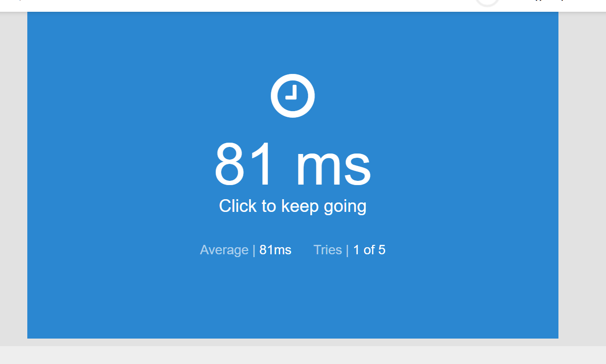Click the white clock icon
606x364 pixels.
[x=292, y=96]
